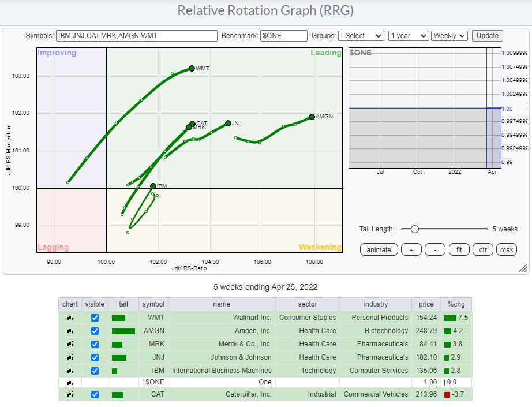The image size is (532, 407).
Task: Open the chart icon for WMT row
Action: coord(70,318)
